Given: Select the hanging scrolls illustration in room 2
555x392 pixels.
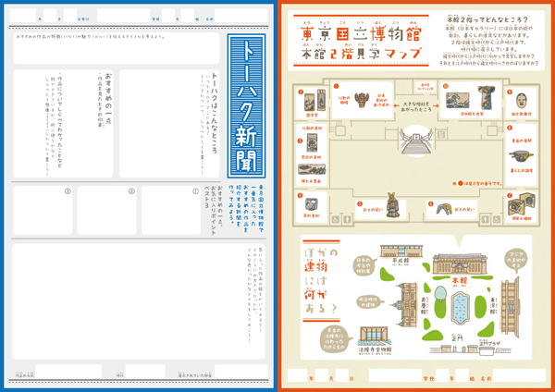Looking at the screenshot, I should tap(314, 101).
